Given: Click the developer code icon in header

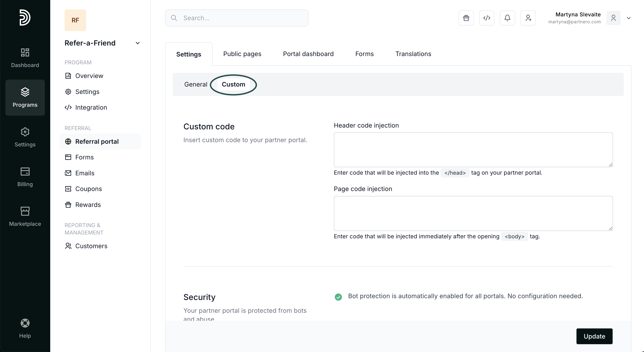Looking at the screenshot, I should [x=487, y=18].
